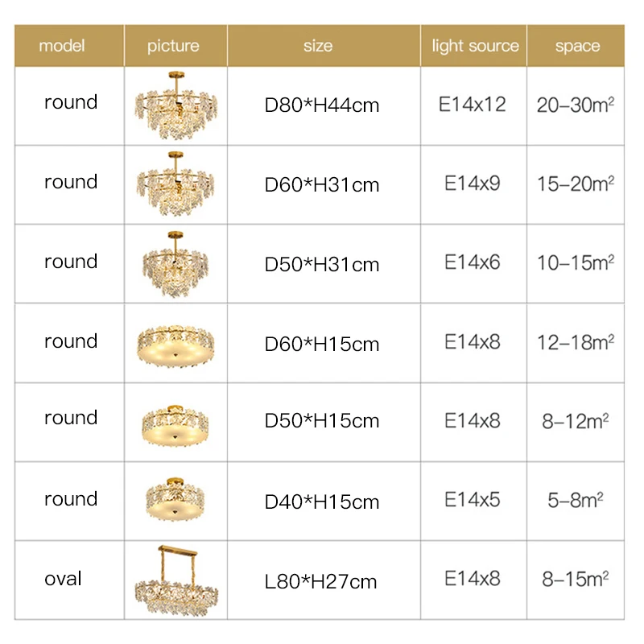This screenshot has width=644, height=644.
Task: Click the L80*H27cm size cell
Action: [x=322, y=581]
